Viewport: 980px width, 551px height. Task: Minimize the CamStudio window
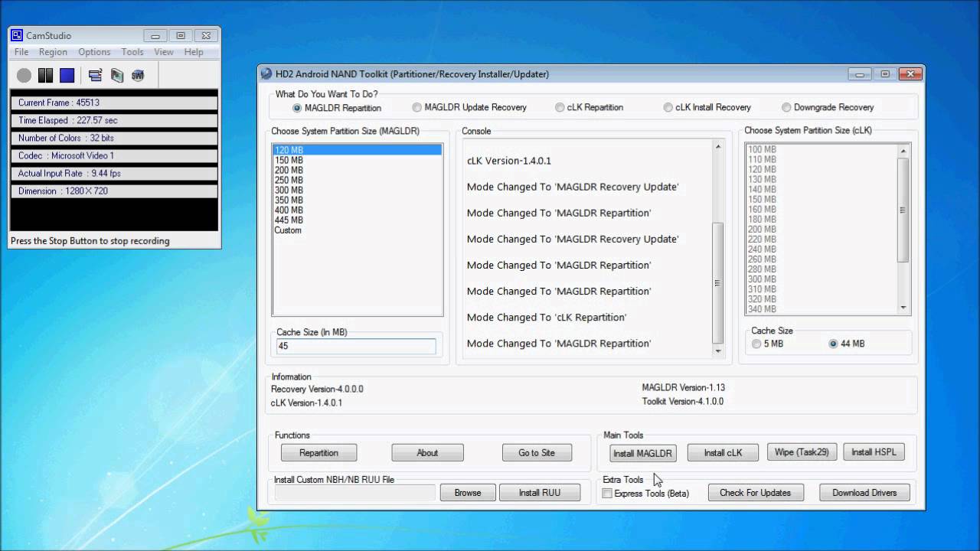tap(155, 35)
